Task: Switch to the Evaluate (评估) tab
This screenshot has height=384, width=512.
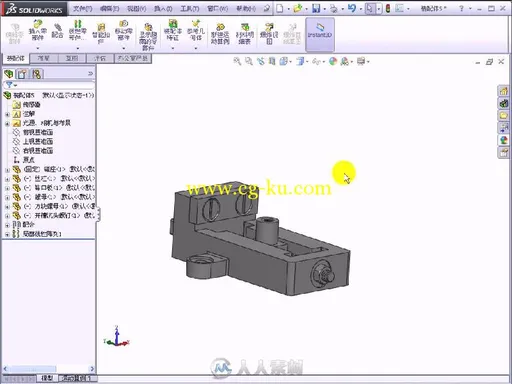Action: pos(100,58)
